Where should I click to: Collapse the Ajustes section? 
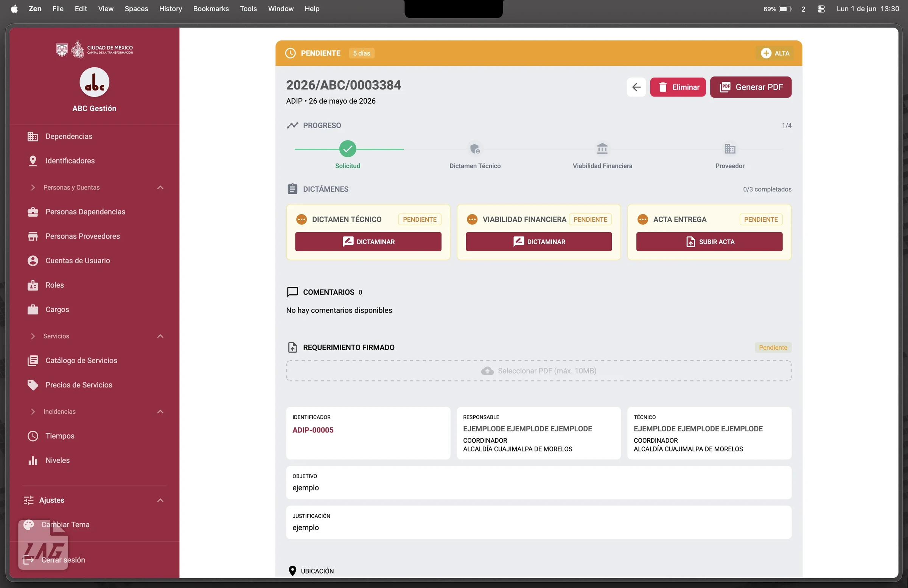(x=160, y=500)
